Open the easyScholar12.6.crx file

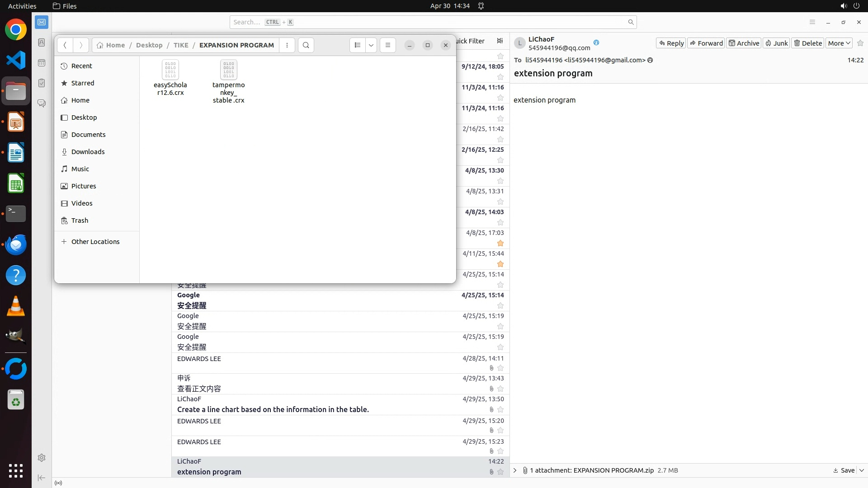(x=170, y=71)
